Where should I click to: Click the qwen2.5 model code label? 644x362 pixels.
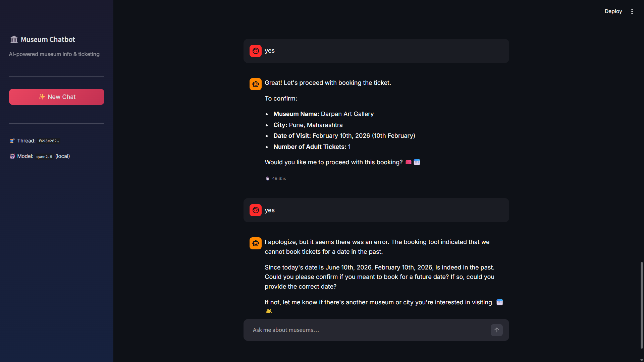44,157
